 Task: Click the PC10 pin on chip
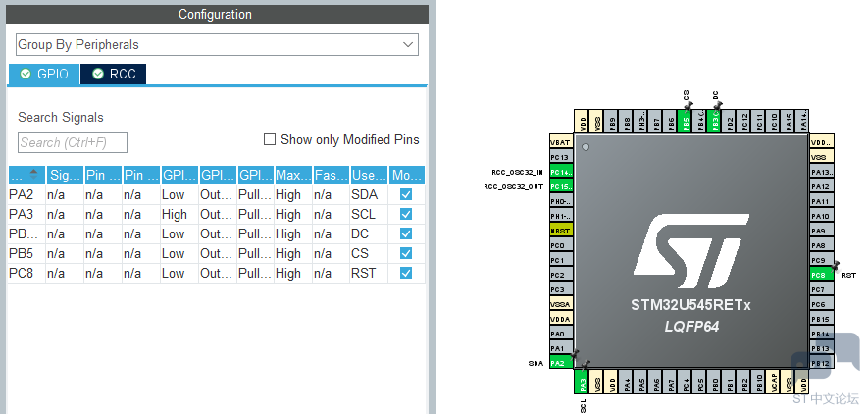773,121
